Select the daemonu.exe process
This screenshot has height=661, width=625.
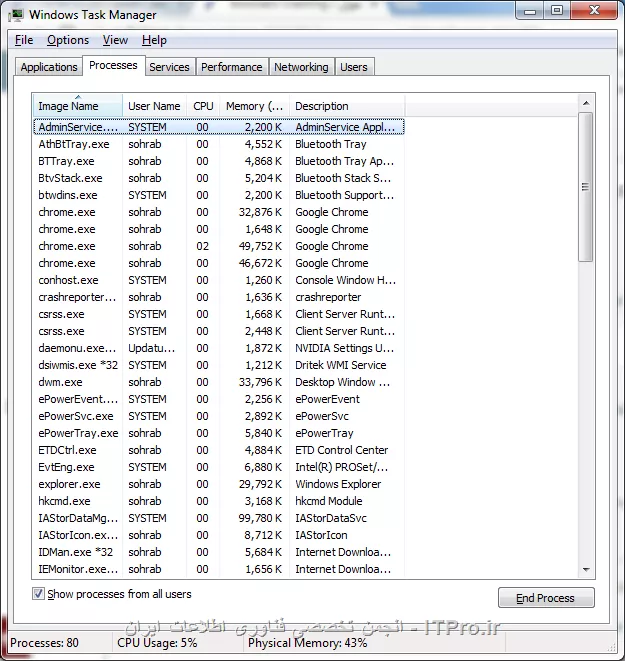tap(219, 348)
